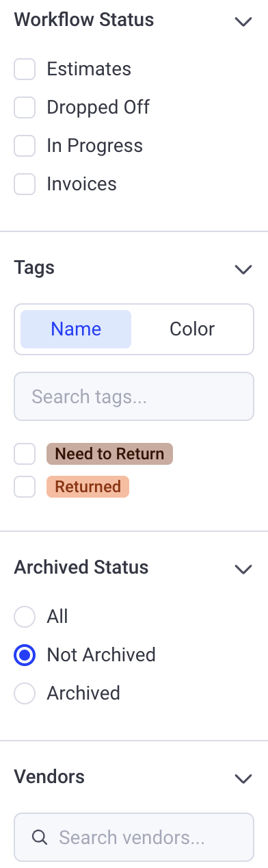Collapse the Workflow Status section chevron
Image resolution: width=268 pixels, height=868 pixels.
[243, 21]
